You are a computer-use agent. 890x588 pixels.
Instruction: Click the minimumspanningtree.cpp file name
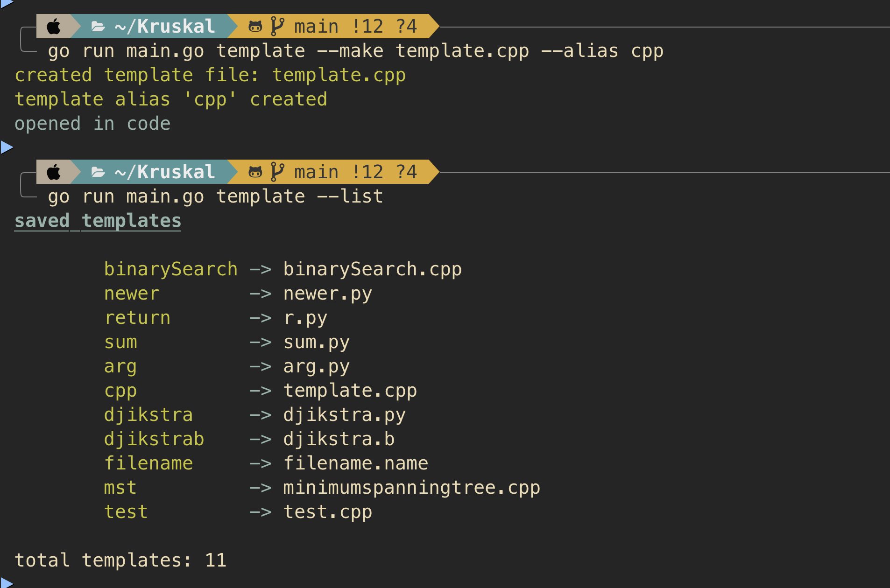(411, 488)
